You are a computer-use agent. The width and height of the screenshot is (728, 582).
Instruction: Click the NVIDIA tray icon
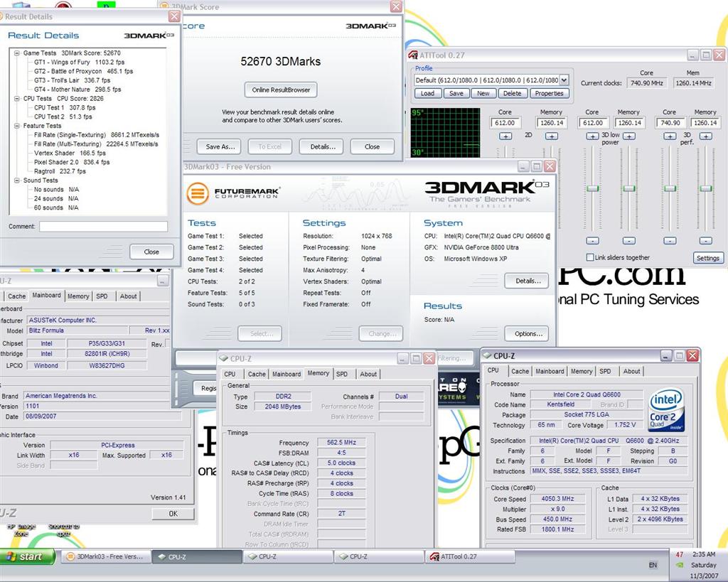[679, 565]
